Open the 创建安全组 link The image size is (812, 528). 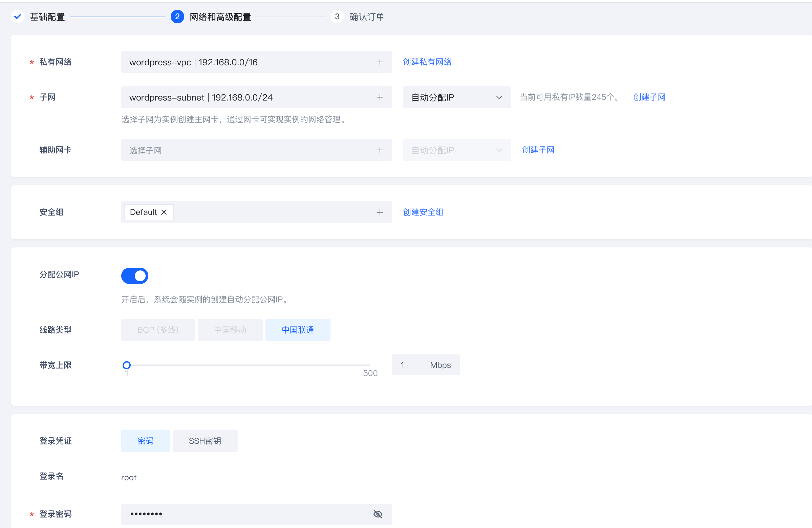(x=423, y=212)
